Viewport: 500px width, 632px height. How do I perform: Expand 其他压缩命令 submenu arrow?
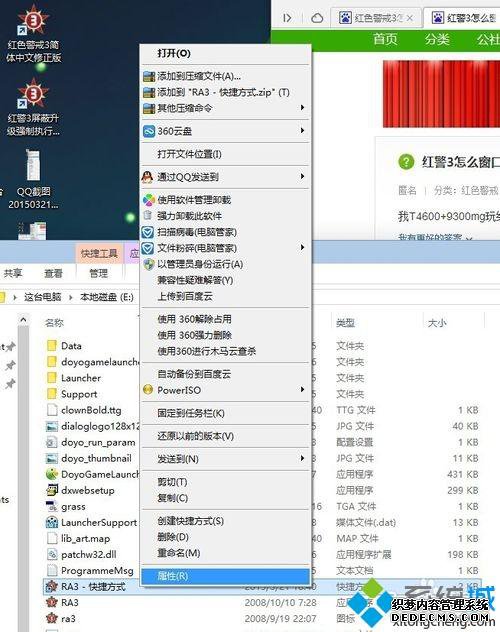point(302,107)
